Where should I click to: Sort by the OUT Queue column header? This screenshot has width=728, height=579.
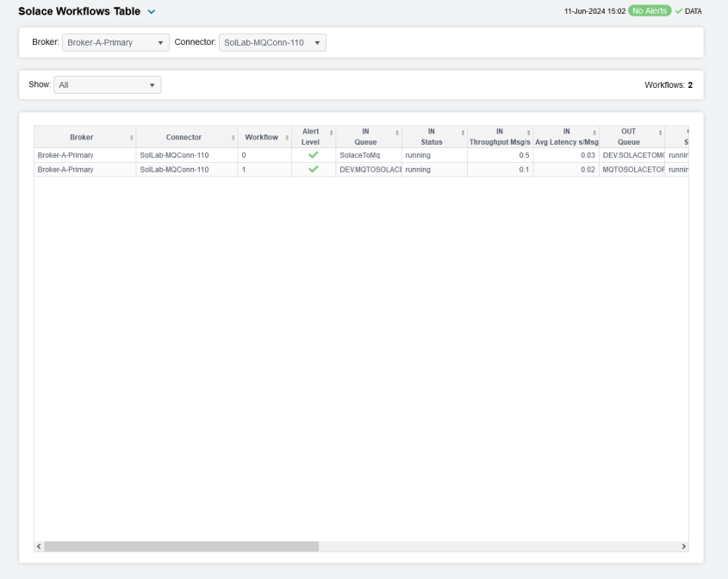click(628, 136)
